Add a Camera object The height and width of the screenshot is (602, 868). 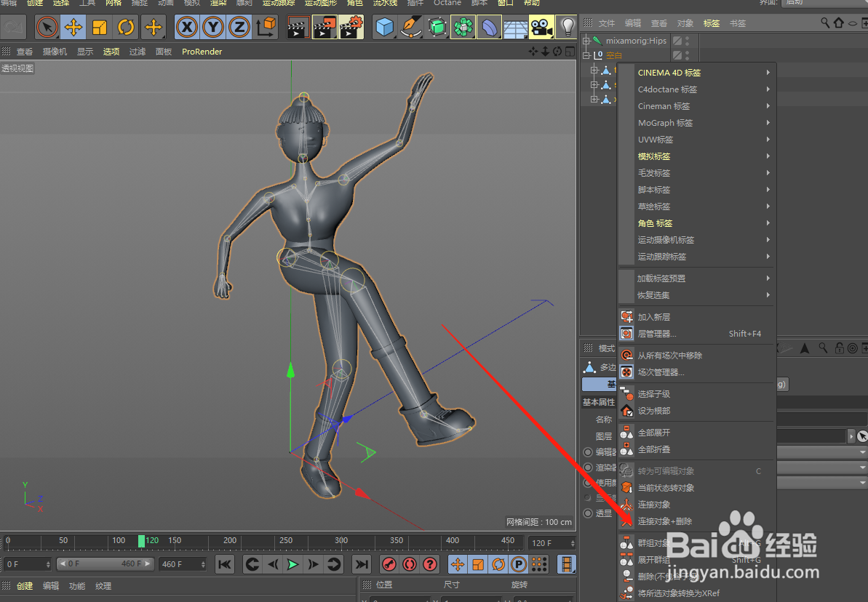pos(541,27)
